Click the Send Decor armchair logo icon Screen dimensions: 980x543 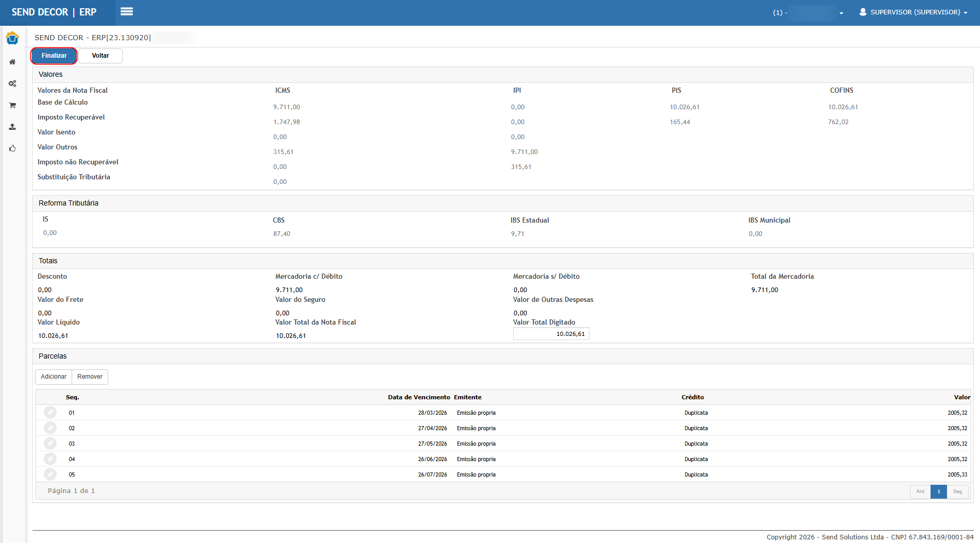coord(12,38)
